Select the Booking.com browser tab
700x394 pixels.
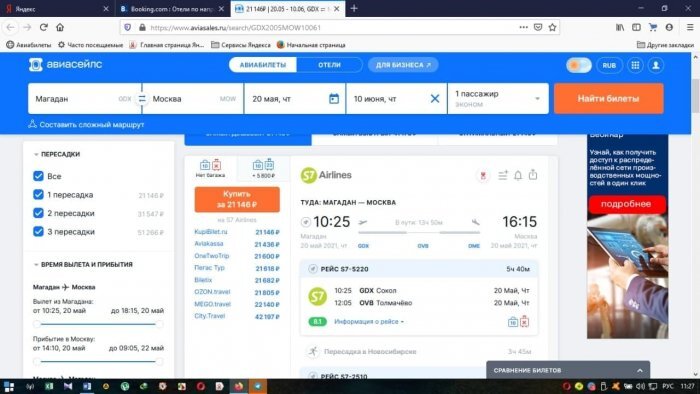point(171,8)
